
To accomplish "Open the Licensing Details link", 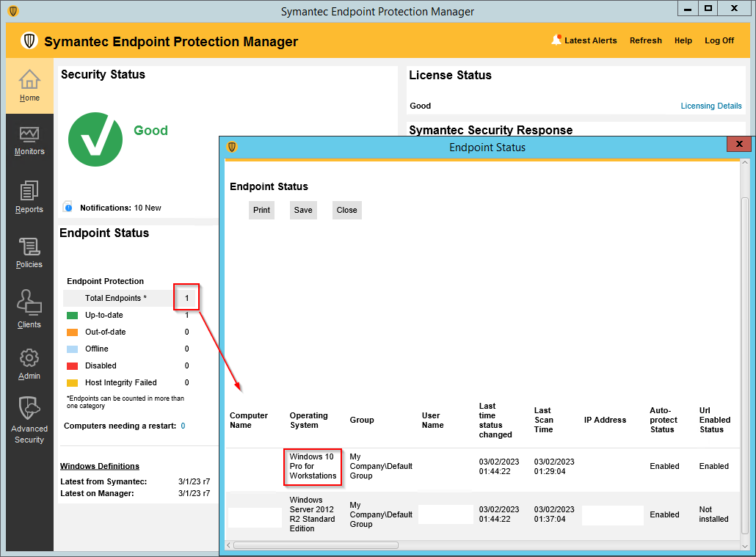I will tap(710, 106).
